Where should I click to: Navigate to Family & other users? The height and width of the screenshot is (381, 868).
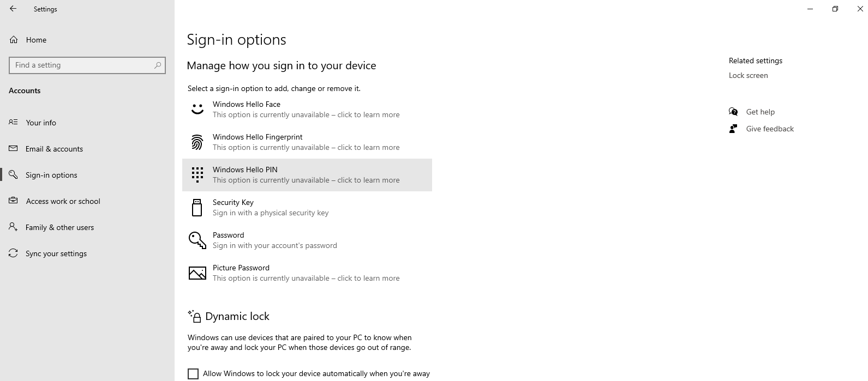59,227
